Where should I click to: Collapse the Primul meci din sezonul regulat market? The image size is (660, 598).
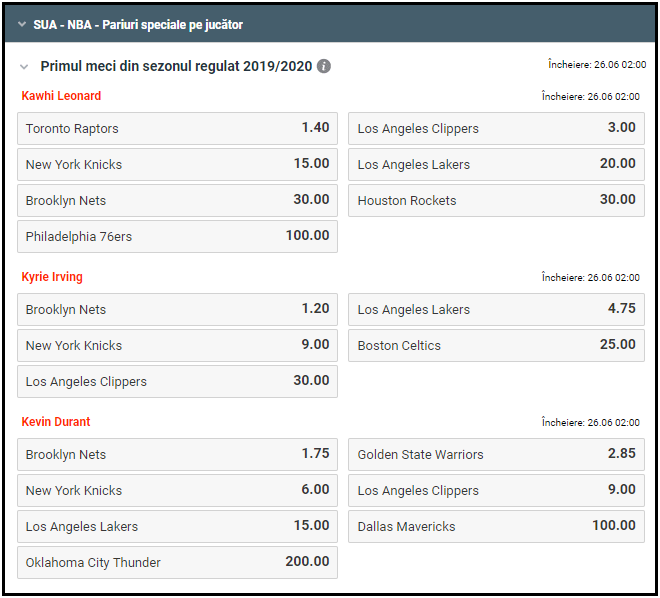click(x=25, y=66)
